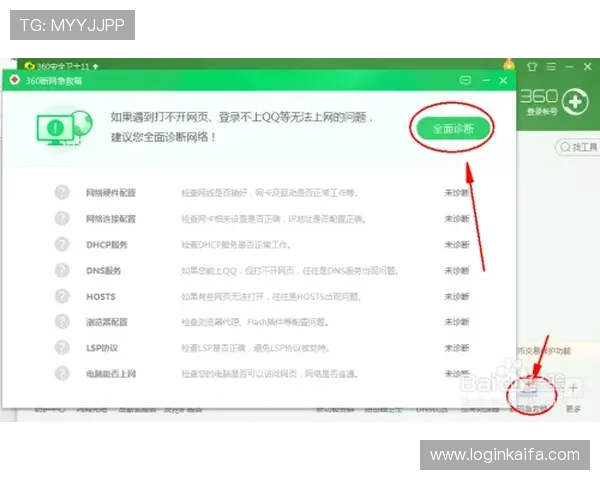Click the upgrade arrow next to 360安全卫士11 title

pyautogui.click(x=95, y=67)
